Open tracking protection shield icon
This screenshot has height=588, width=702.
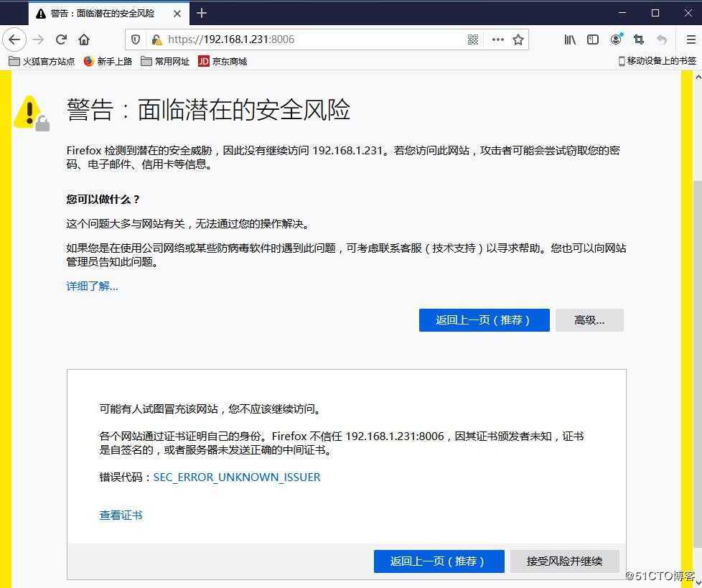click(136, 39)
